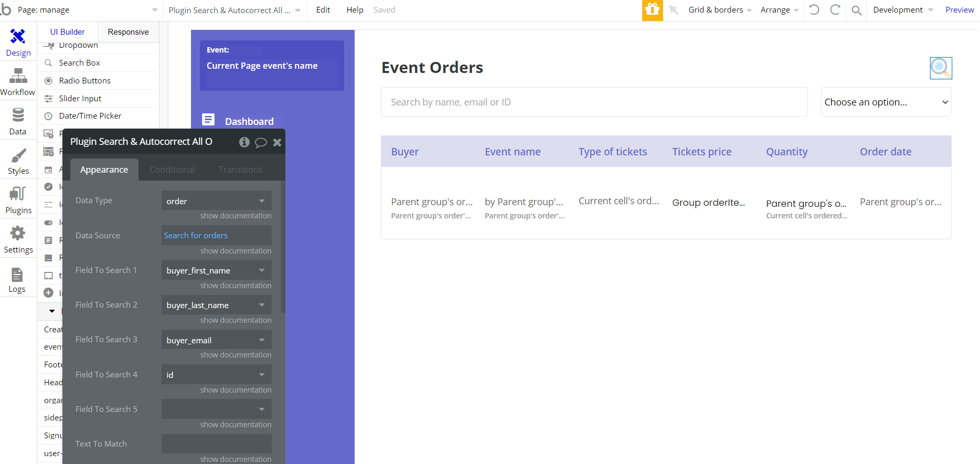Screen dimensions: 980x464
Task: Open the Choose an option dropdown
Action: (886, 102)
